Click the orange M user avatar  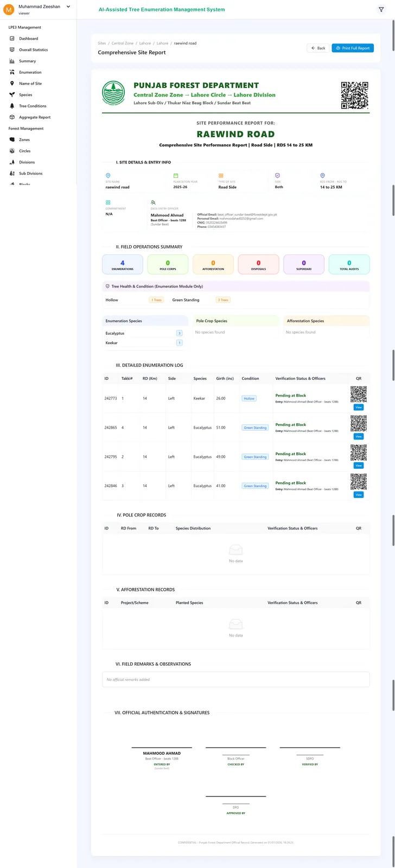(9, 9)
